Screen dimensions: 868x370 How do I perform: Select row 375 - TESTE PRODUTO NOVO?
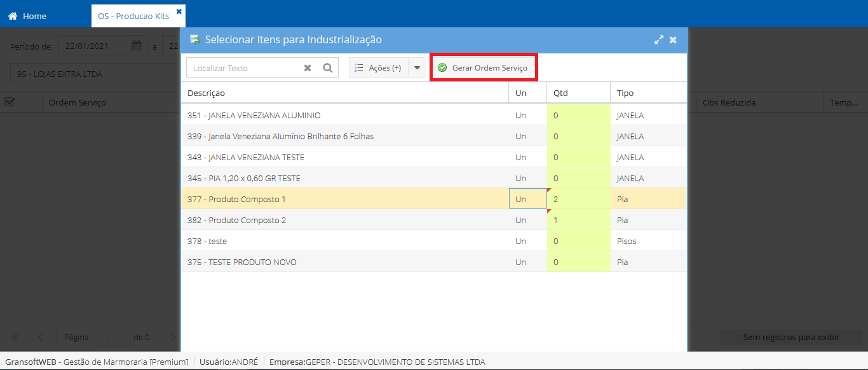[x=434, y=262]
